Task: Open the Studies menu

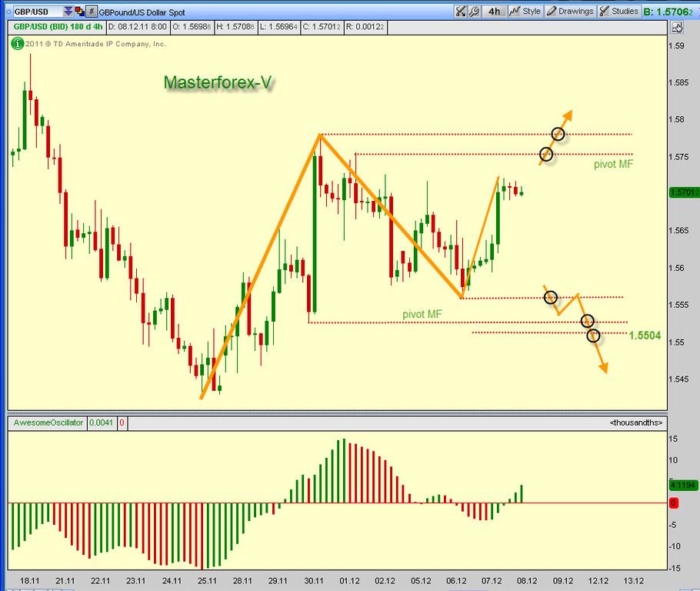Action: pos(619,12)
